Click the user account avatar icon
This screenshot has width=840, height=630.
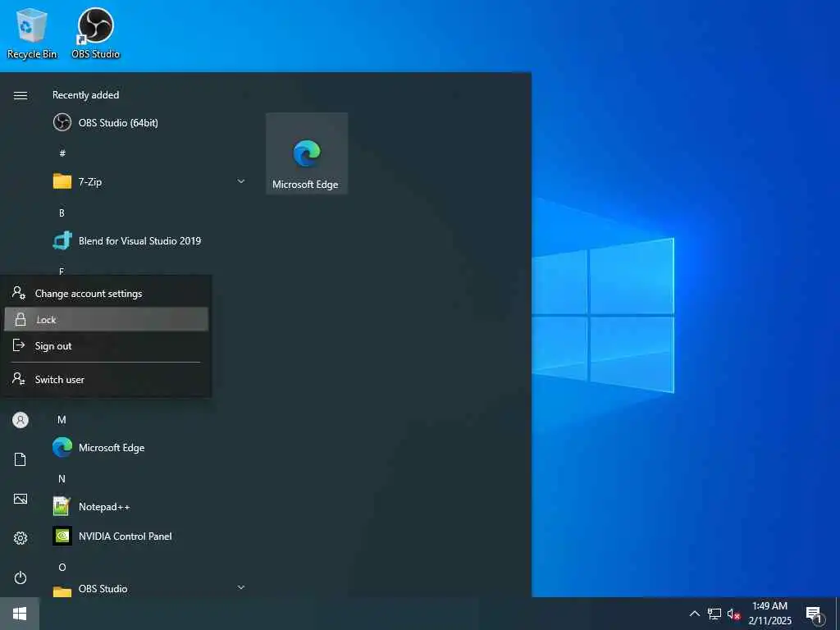coord(21,420)
